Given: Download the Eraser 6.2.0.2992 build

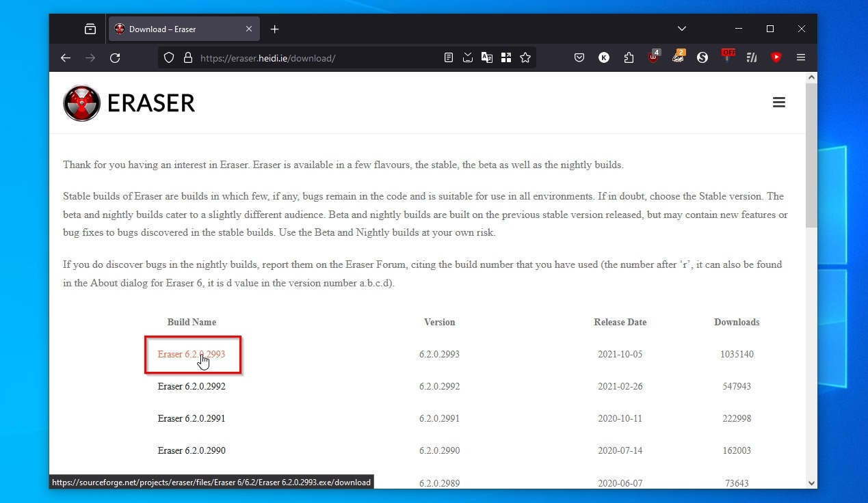Looking at the screenshot, I should point(192,386).
